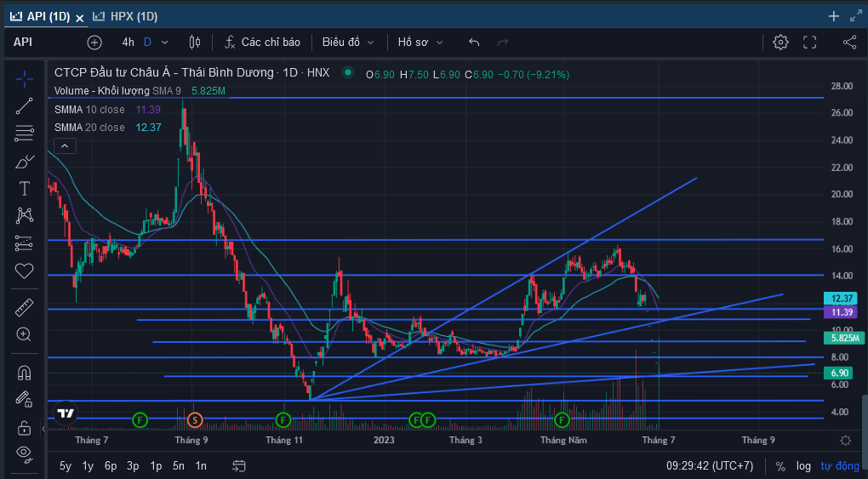
Task: Toggle percentage scale mode
Action: point(780,465)
